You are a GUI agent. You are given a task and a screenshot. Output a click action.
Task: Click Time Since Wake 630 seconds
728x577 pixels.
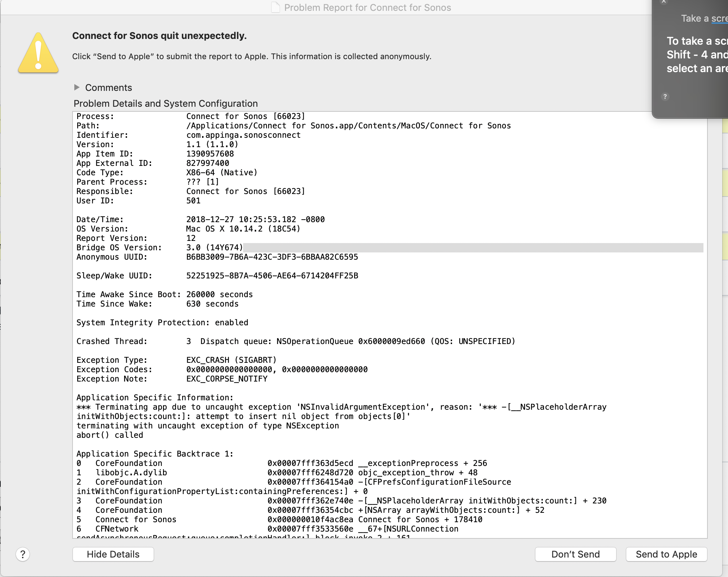[157, 304]
